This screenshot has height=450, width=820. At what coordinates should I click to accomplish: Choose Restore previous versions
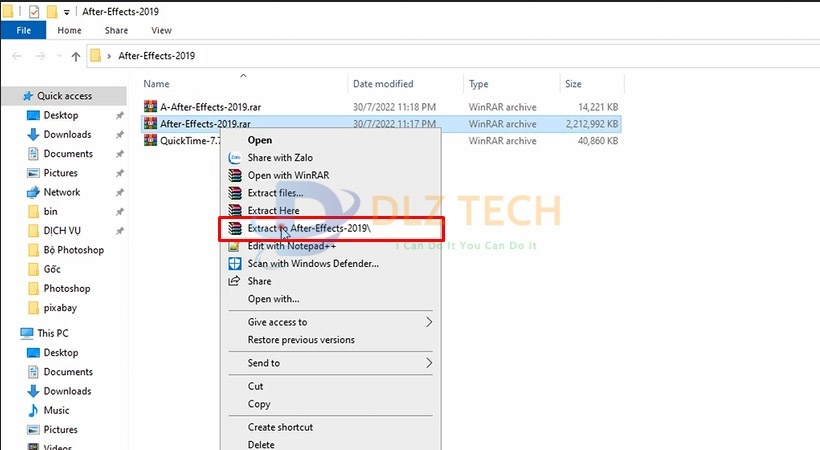pos(301,340)
